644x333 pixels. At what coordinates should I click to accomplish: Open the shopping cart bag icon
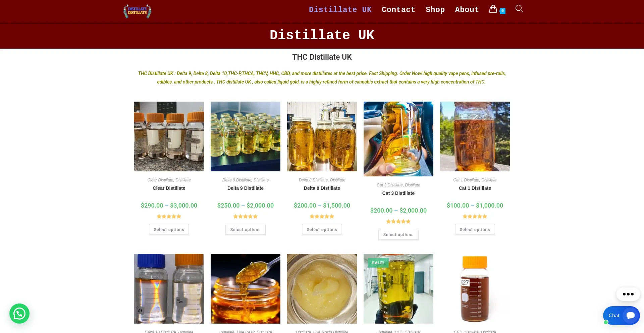click(493, 9)
